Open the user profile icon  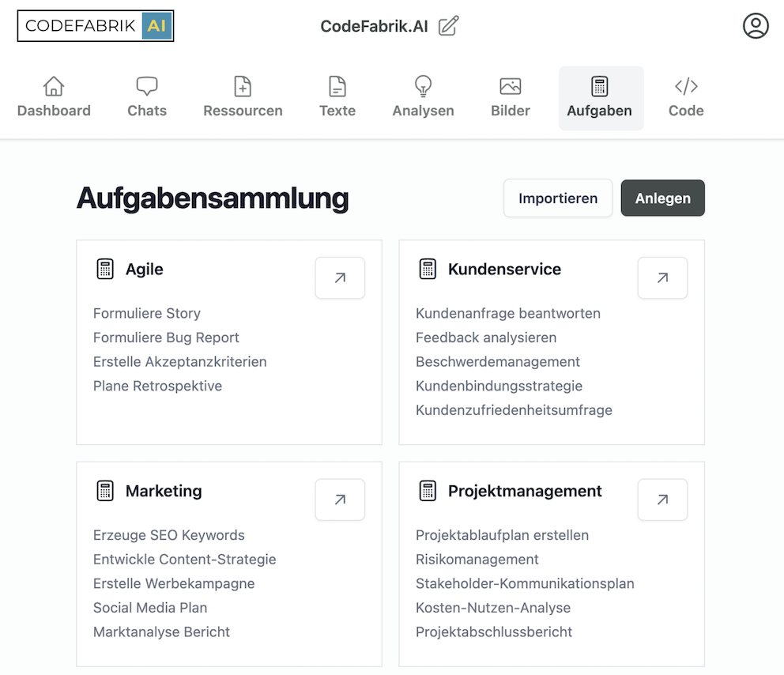pyautogui.click(x=756, y=26)
